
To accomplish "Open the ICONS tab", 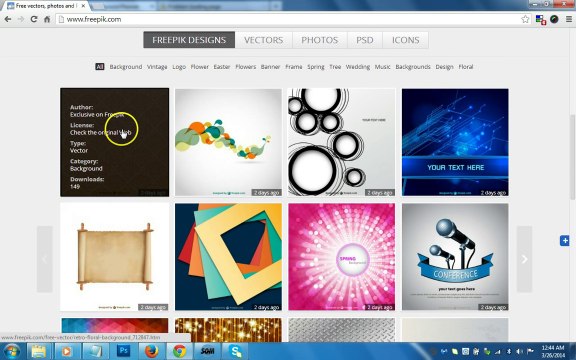I will click(x=405, y=40).
